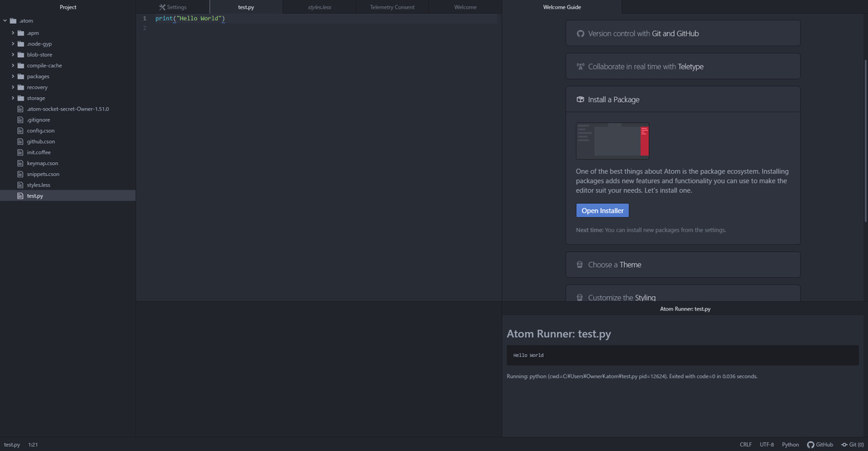Click the storage folder icon

tap(21, 98)
